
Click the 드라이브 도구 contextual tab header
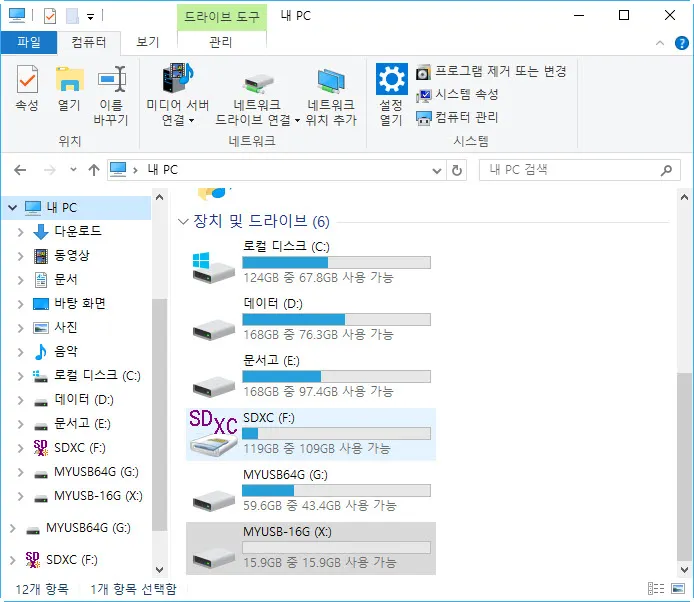click(x=221, y=17)
